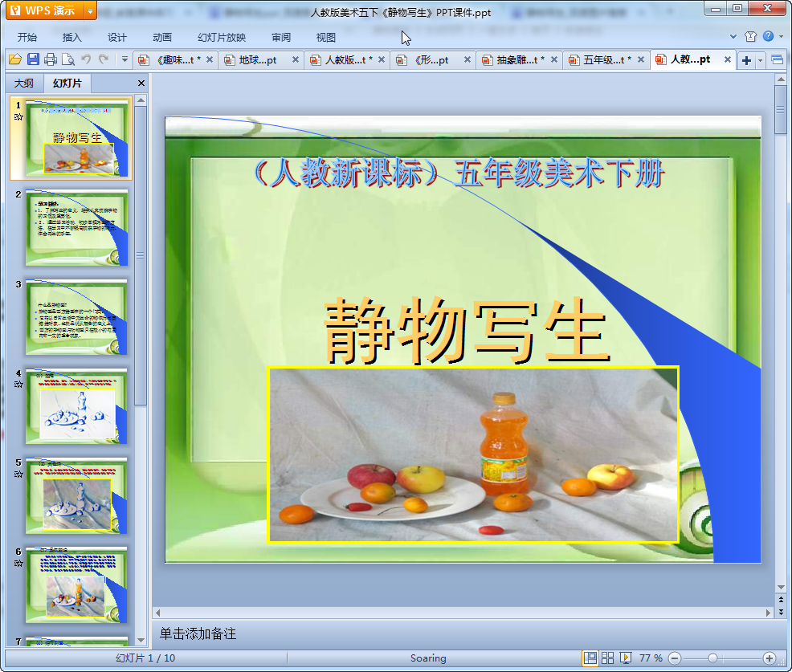Select slide 3 thumbnail
Screen dimensions: 792x672
(77, 317)
